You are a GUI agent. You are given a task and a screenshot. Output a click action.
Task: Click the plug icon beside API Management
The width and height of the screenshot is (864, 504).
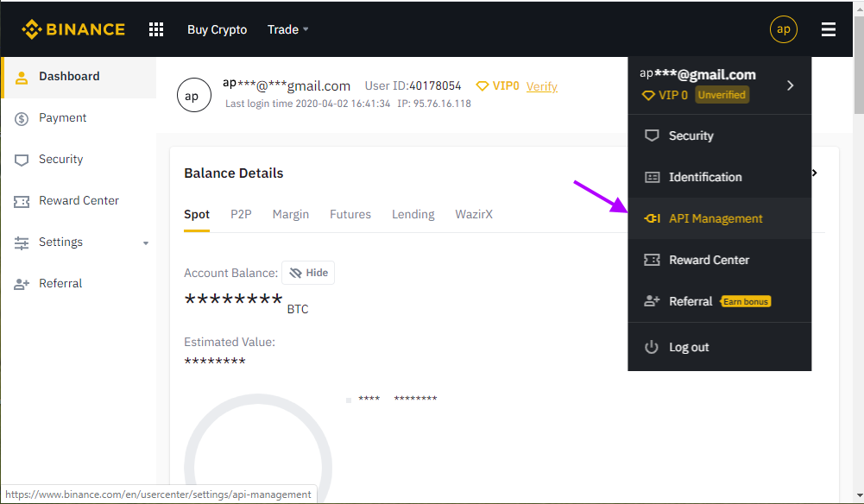pyautogui.click(x=652, y=218)
